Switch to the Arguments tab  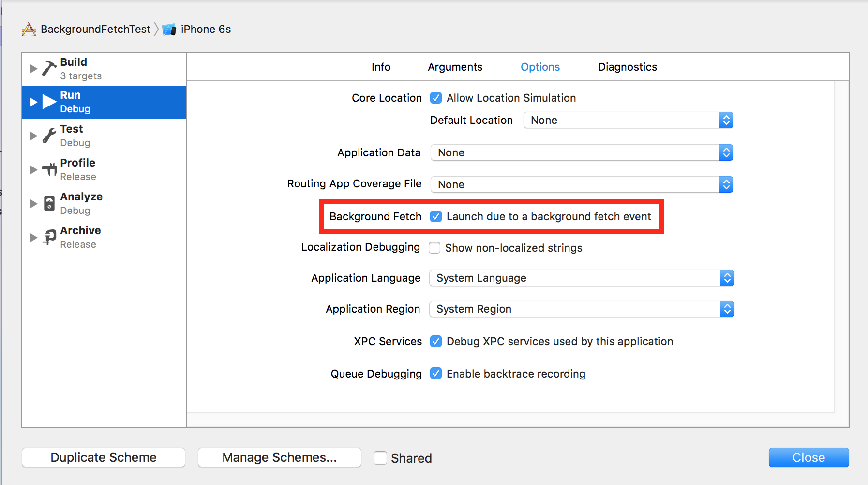click(455, 67)
